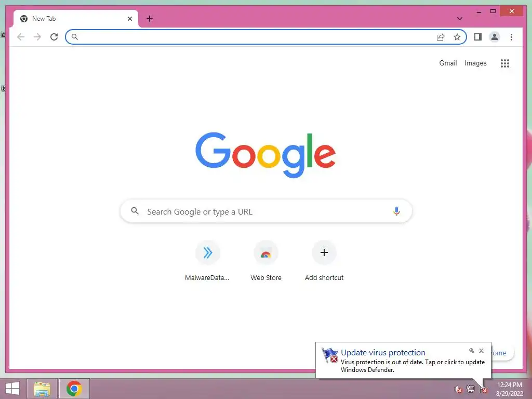Open the Windows Start button

pyautogui.click(x=12, y=389)
